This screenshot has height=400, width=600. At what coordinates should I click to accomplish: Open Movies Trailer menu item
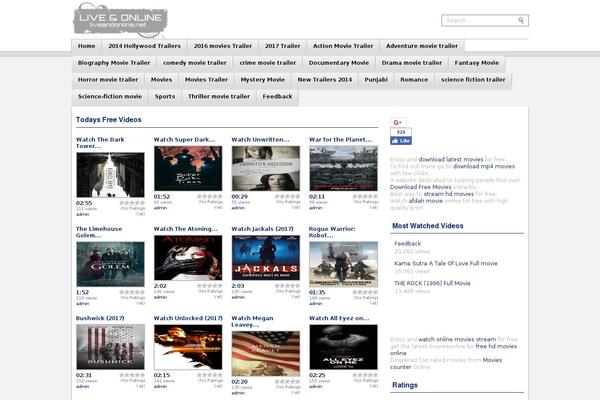point(206,80)
